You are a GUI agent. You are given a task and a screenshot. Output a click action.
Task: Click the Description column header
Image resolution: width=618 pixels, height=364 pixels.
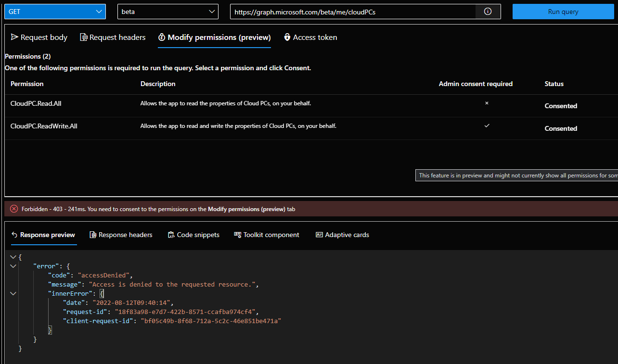coord(158,84)
